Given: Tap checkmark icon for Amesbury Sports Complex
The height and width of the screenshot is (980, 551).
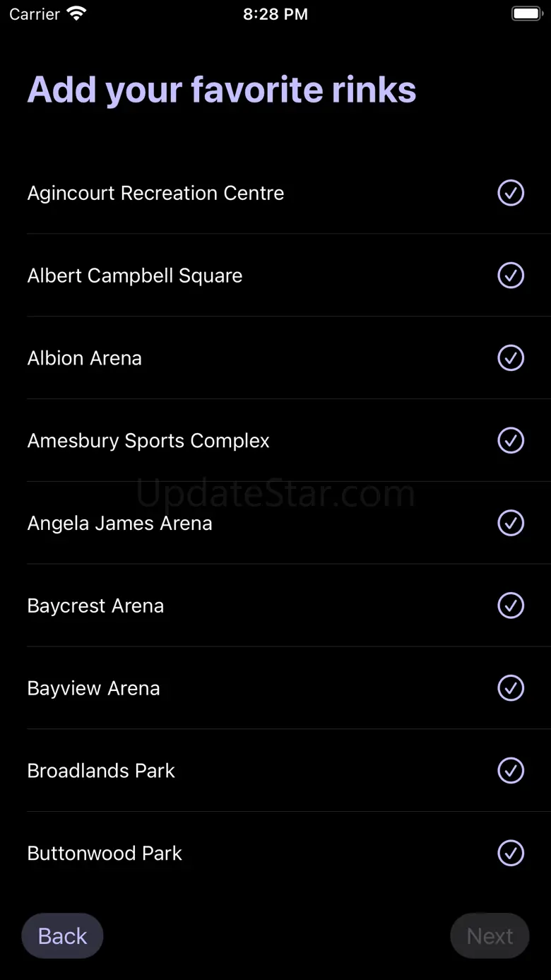Looking at the screenshot, I should 511,441.
